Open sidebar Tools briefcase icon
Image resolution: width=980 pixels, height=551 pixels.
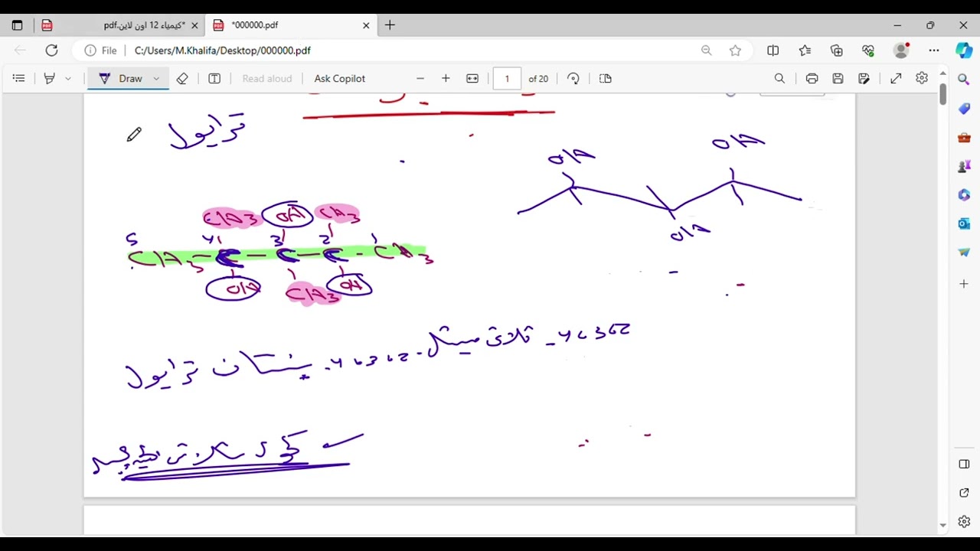click(964, 138)
